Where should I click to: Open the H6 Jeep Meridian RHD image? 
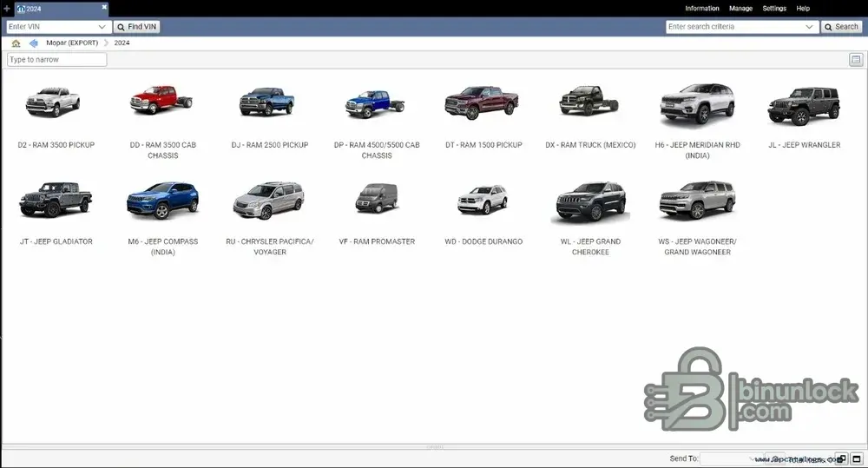click(698, 104)
